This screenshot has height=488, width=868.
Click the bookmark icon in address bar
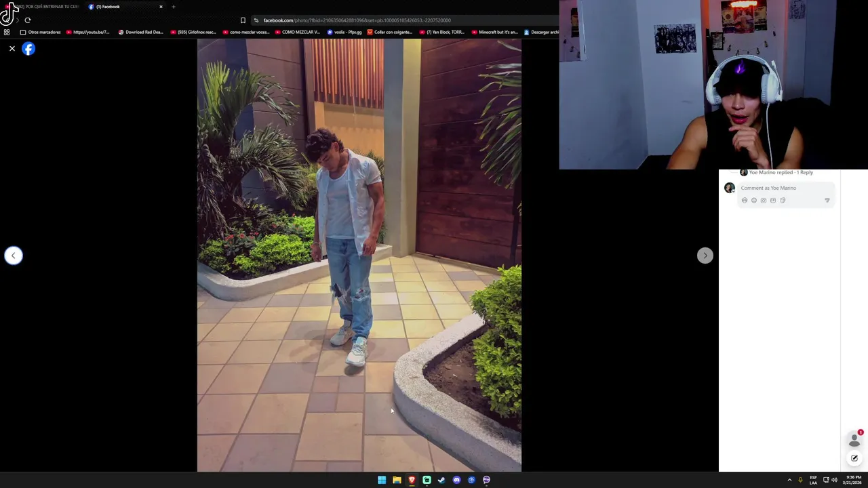point(243,20)
